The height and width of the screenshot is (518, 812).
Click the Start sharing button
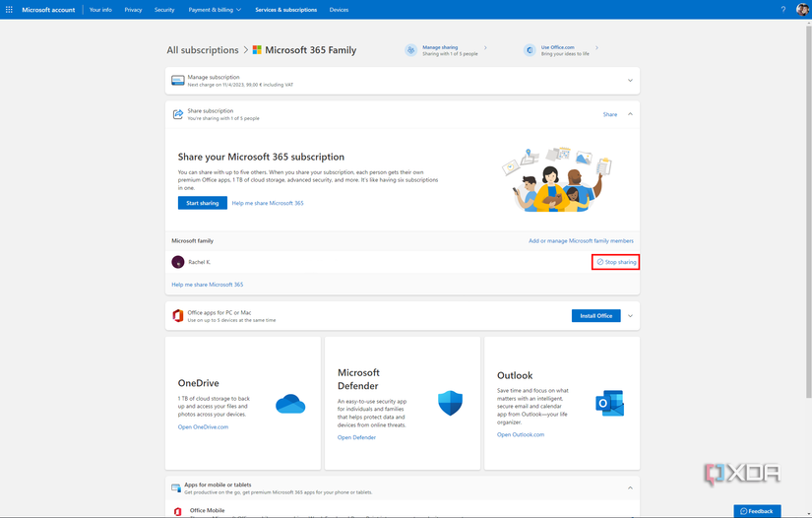[202, 203]
